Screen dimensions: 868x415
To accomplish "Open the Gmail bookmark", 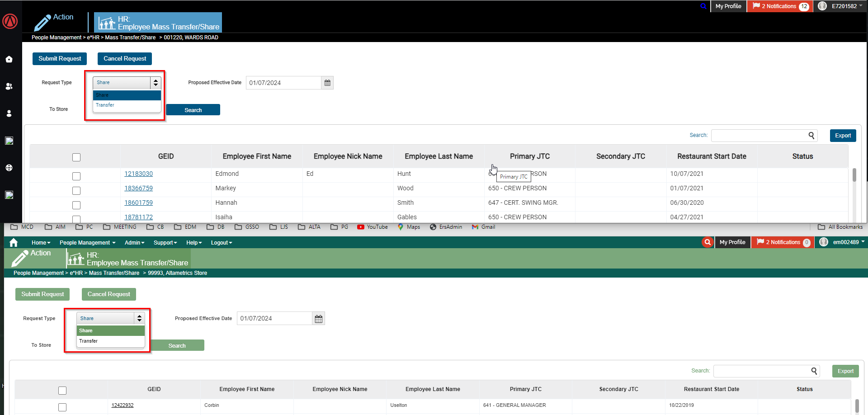I will 483,227.
